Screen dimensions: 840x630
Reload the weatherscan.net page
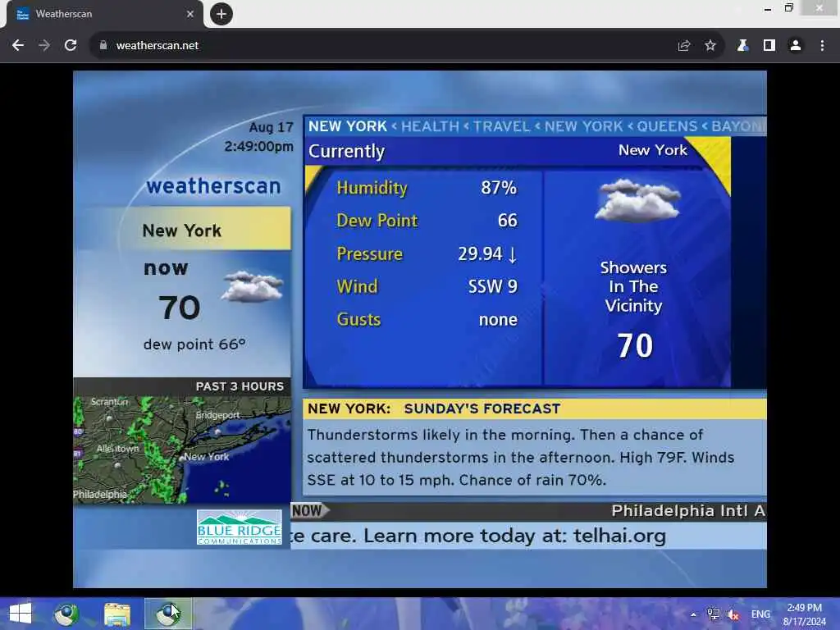pos(71,46)
